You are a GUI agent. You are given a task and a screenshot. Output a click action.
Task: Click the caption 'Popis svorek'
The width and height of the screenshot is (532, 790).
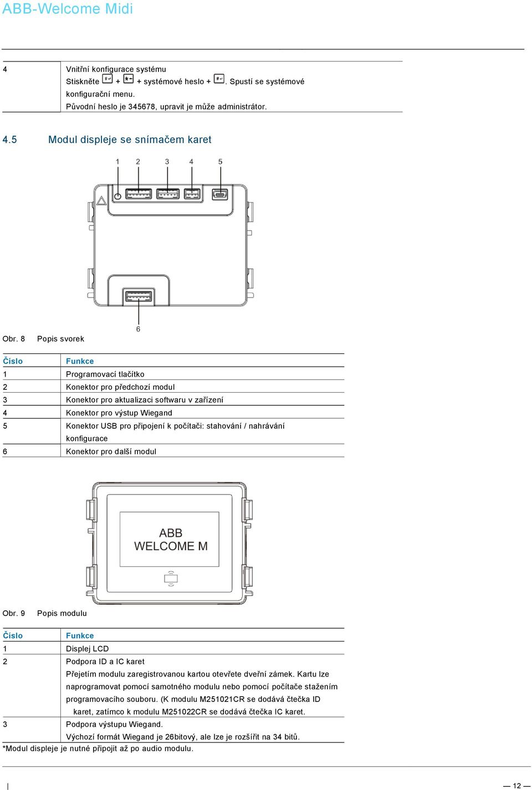[60, 338]
